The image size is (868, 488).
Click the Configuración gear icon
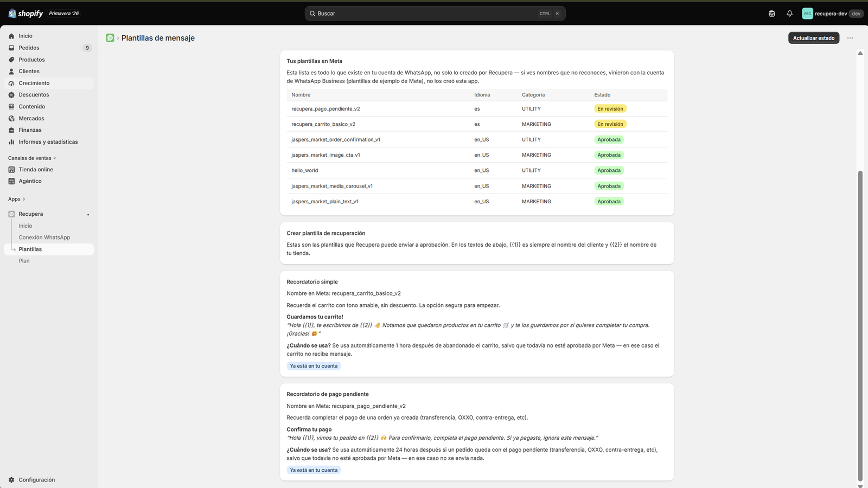11,480
